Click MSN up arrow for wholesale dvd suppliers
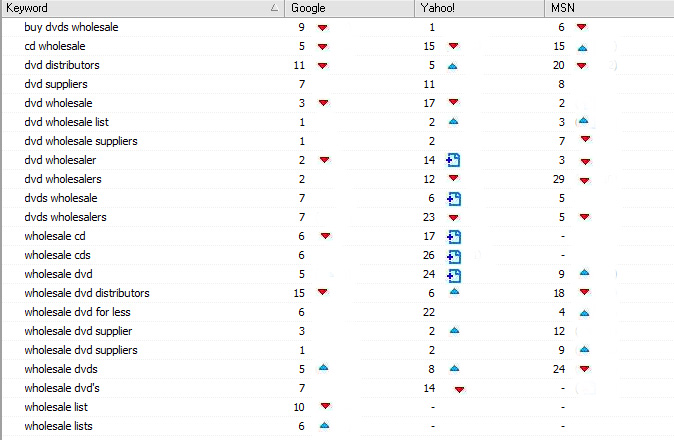Image resolution: width=674 pixels, height=440 pixels. point(584,349)
